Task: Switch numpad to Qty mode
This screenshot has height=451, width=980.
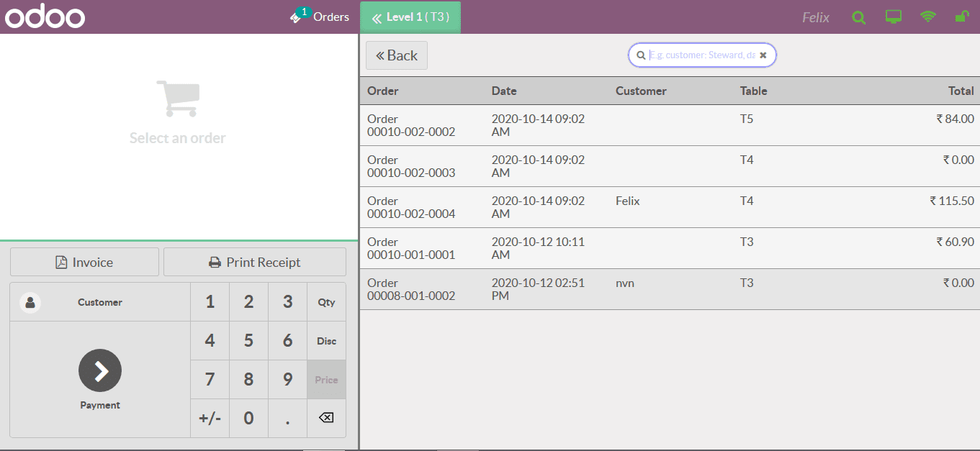Action: pos(326,302)
